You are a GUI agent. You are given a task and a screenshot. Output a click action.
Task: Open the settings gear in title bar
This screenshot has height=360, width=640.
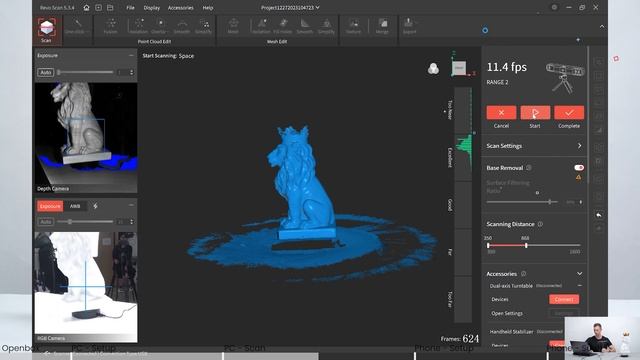[x=554, y=7]
